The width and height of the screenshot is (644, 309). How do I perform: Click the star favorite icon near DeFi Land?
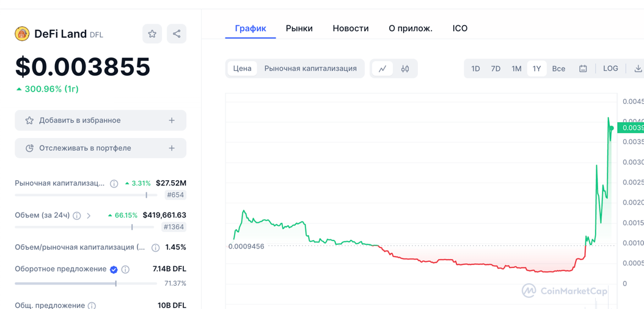[152, 34]
